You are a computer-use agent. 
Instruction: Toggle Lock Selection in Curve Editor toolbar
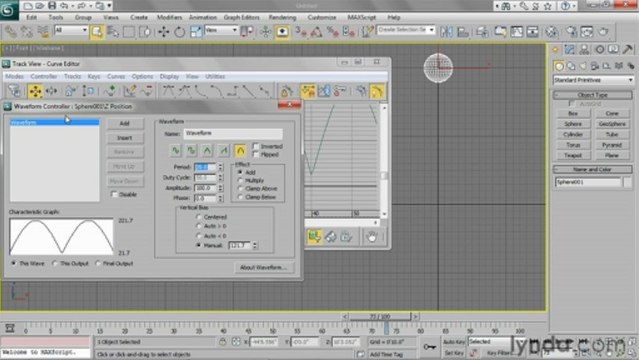pyautogui.click(x=286, y=91)
